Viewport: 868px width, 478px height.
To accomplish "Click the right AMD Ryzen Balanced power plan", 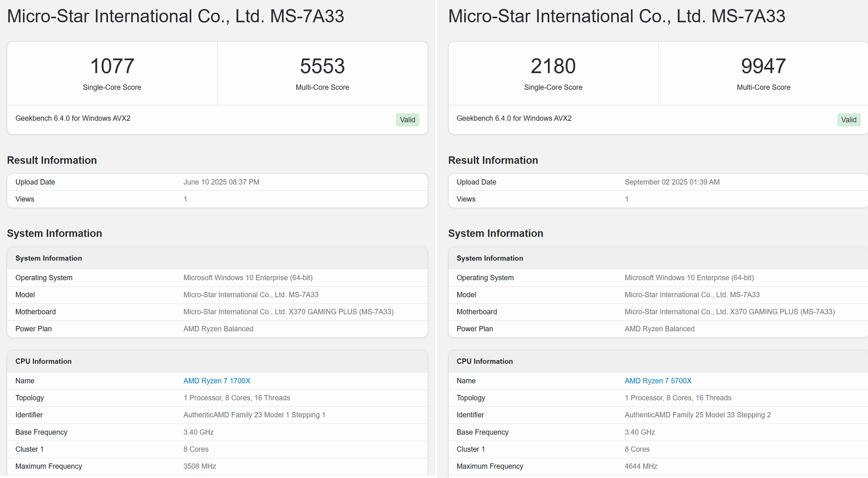I will pyautogui.click(x=659, y=329).
